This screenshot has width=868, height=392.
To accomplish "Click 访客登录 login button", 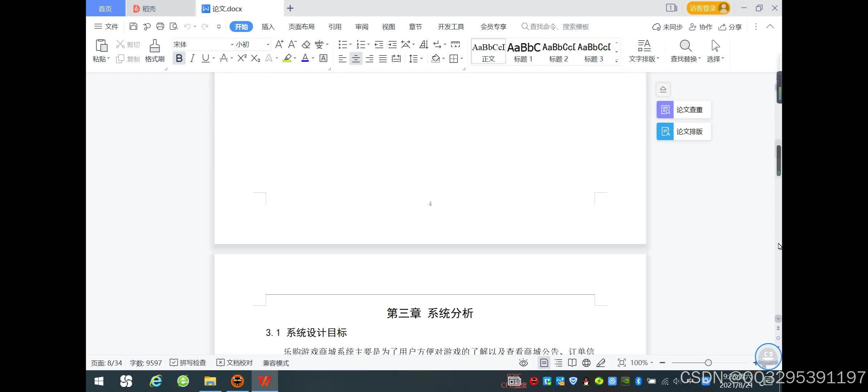I will (x=708, y=8).
